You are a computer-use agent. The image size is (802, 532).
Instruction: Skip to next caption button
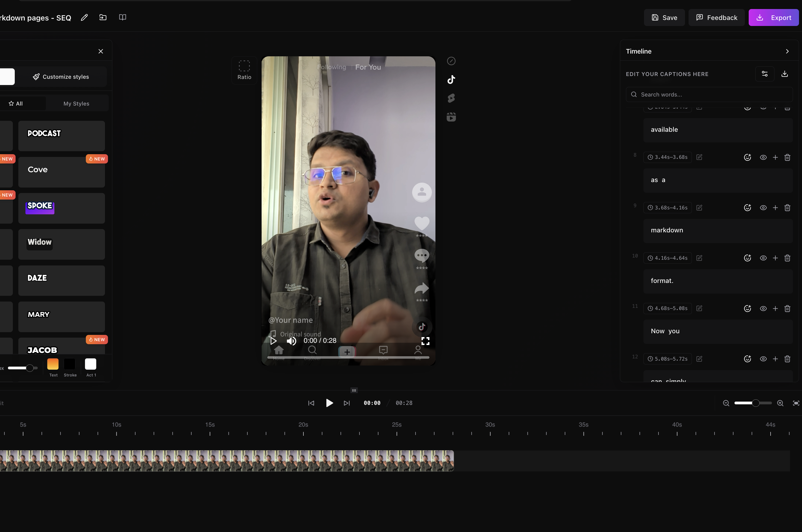point(346,403)
